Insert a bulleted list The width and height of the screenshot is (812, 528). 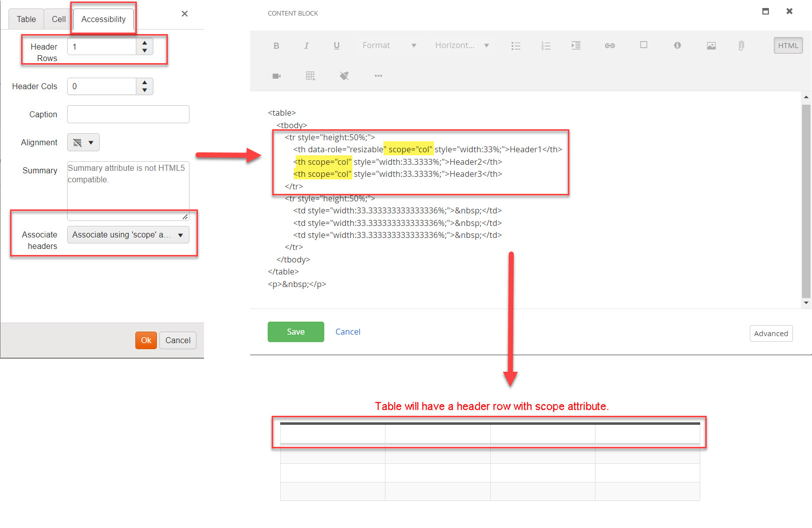point(516,45)
